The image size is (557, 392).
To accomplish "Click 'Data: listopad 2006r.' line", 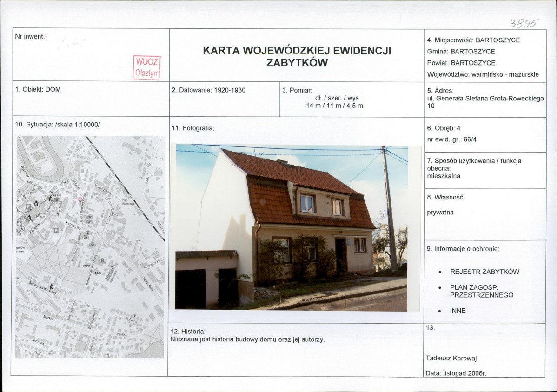I will click(x=456, y=373).
